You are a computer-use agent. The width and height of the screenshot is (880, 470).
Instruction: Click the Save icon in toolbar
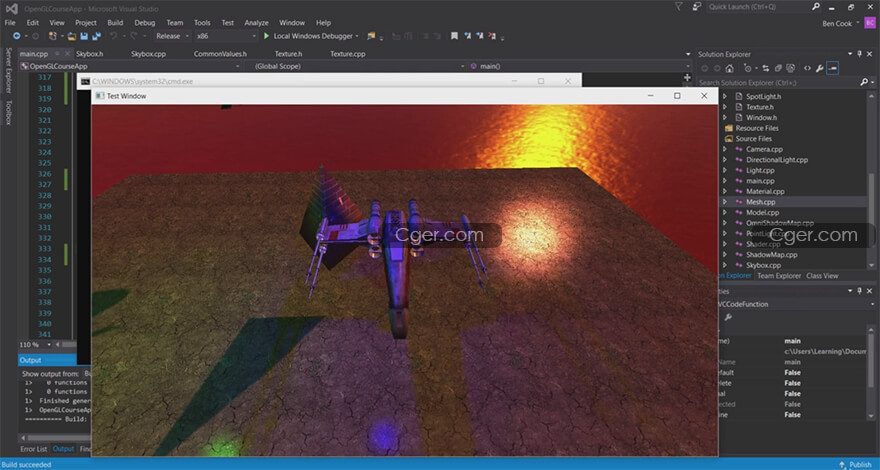(84, 36)
